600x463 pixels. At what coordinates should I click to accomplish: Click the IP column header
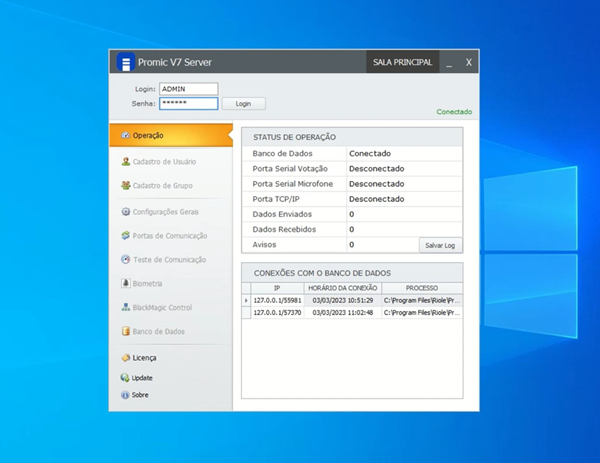click(277, 288)
